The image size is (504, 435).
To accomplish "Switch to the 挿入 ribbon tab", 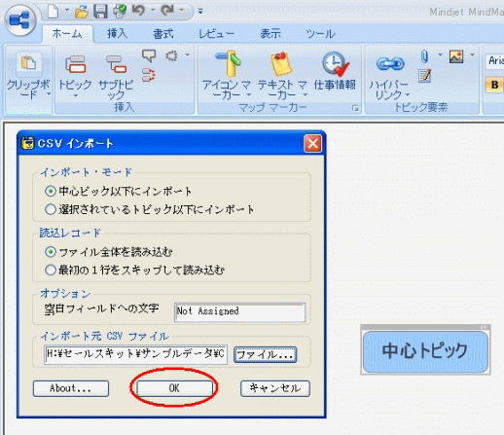I will (117, 34).
